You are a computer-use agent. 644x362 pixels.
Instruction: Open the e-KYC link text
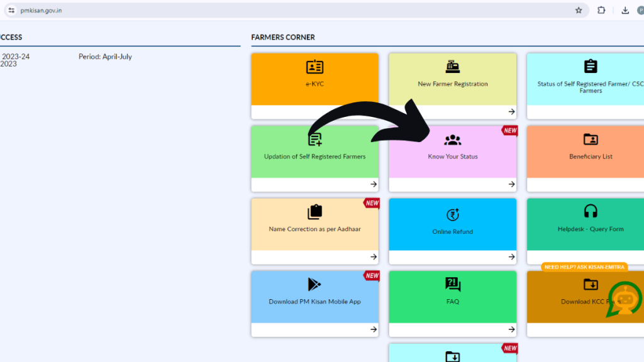(x=314, y=84)
